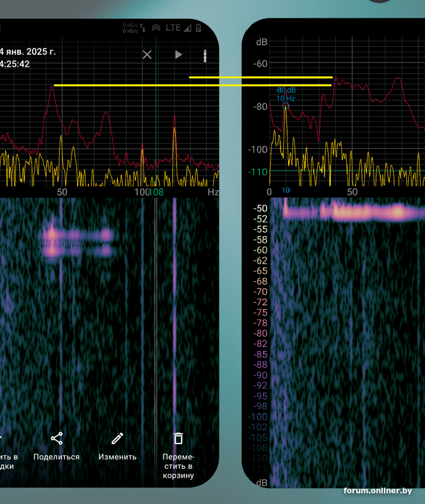
Task: Tap the Edit pencil icon
Action: (117, 438)
